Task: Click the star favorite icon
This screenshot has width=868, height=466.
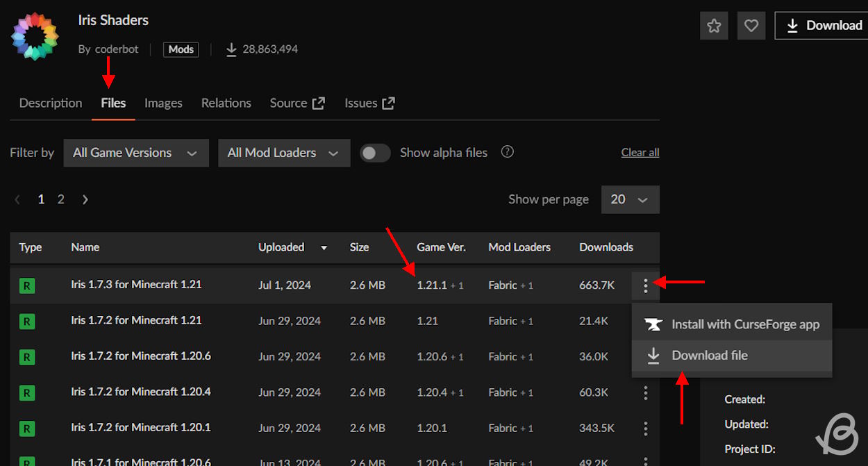Action: (x=714, y=26)
